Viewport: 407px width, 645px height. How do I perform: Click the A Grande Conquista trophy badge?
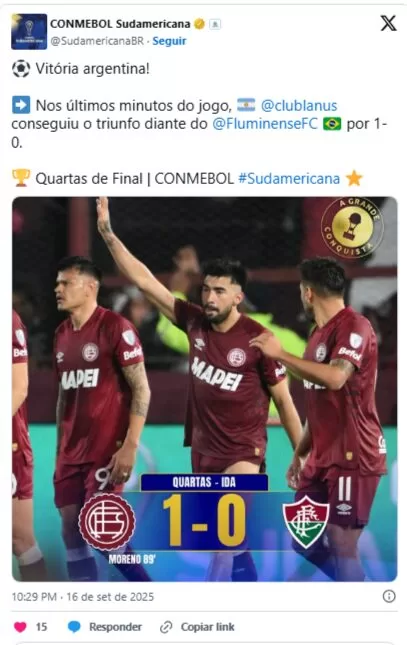pos(352,227)
